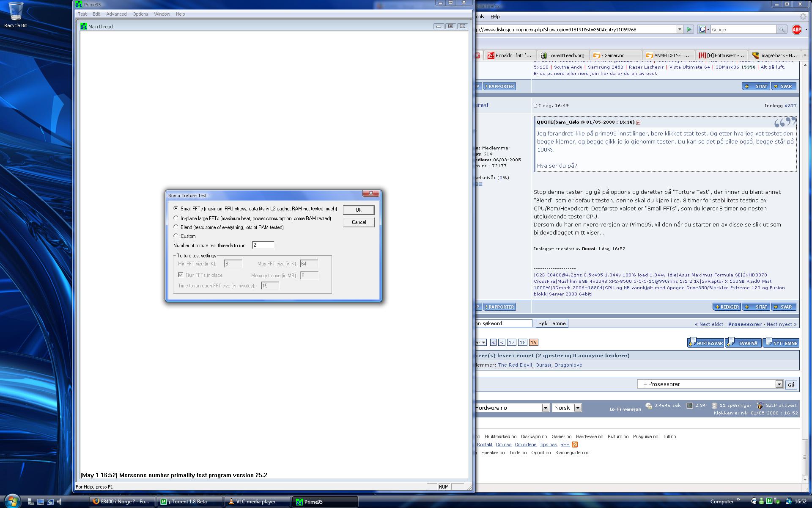Image resolution: width=812 pixels, height=508 pixels.
Task: Click Prime95 Main thread window icon
Action: point(84,26)
